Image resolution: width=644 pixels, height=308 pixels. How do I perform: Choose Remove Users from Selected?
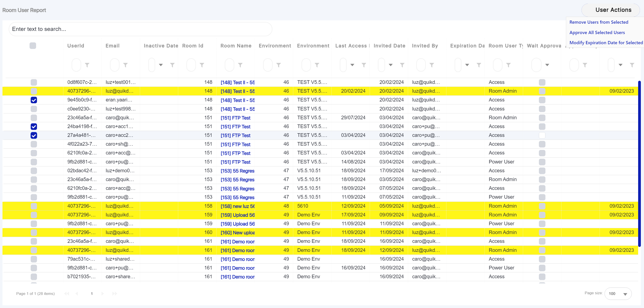598,22
